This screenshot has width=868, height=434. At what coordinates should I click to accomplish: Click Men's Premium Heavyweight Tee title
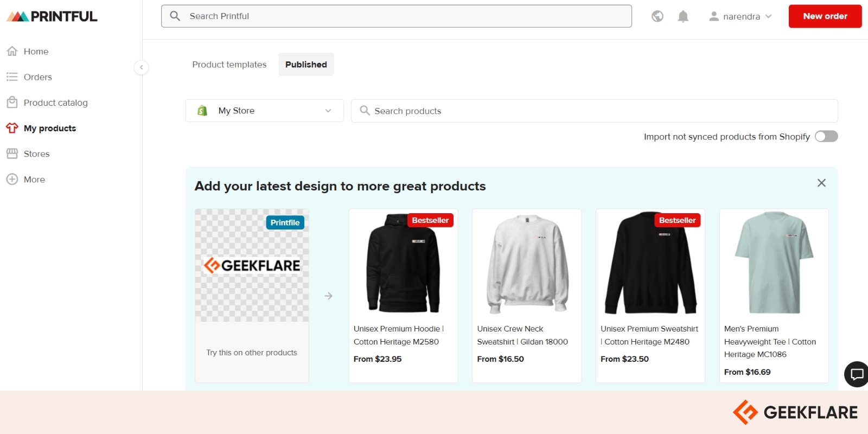pos(770,342)
